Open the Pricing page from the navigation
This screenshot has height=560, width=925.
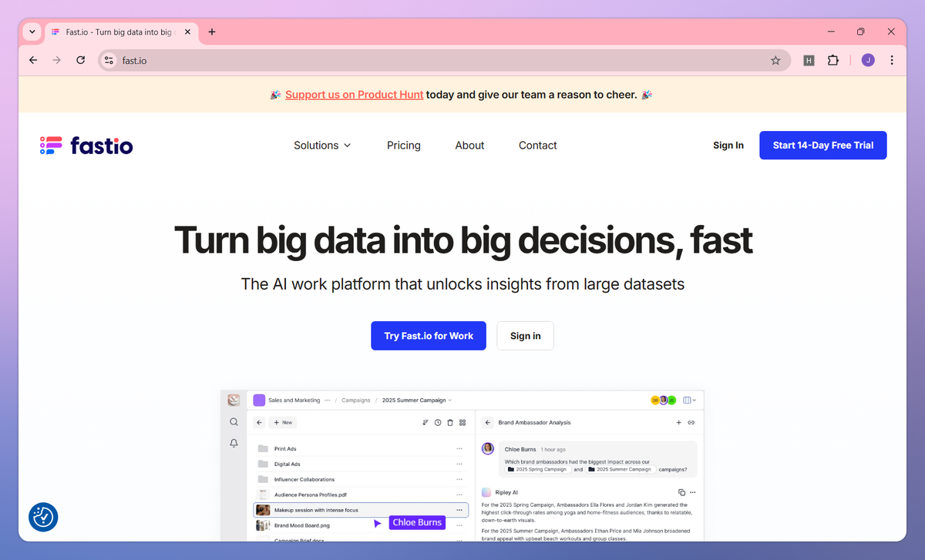coord(403,145)
